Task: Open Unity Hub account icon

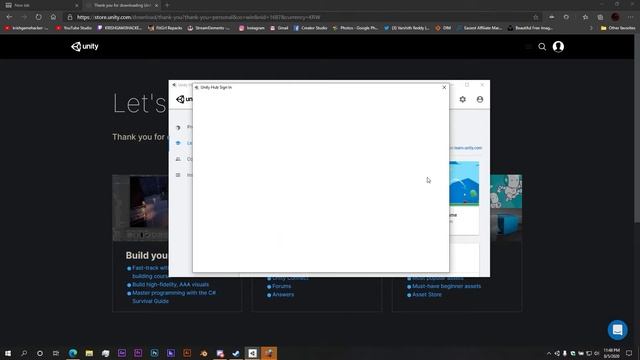Action: coord(480,99)
